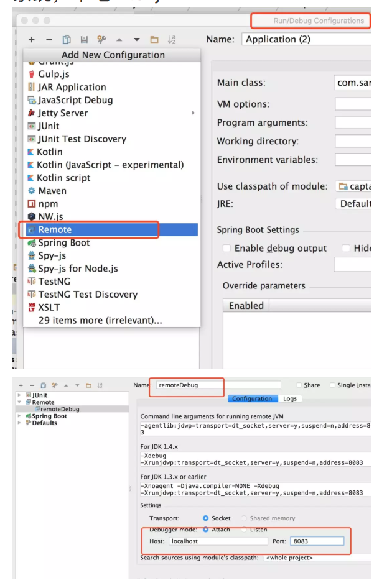Click the VM options input field
The image size is (392, 588).
click(x=353, y=104)
